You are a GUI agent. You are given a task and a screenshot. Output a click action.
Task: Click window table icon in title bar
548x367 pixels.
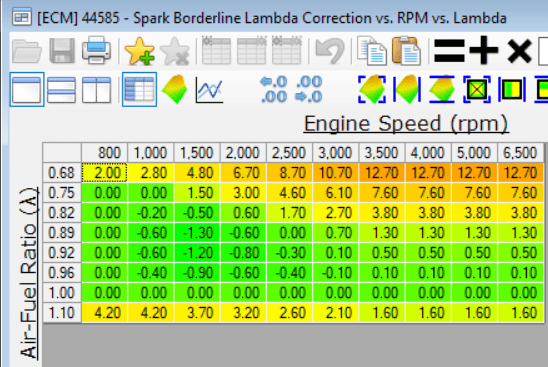(22, 17)
